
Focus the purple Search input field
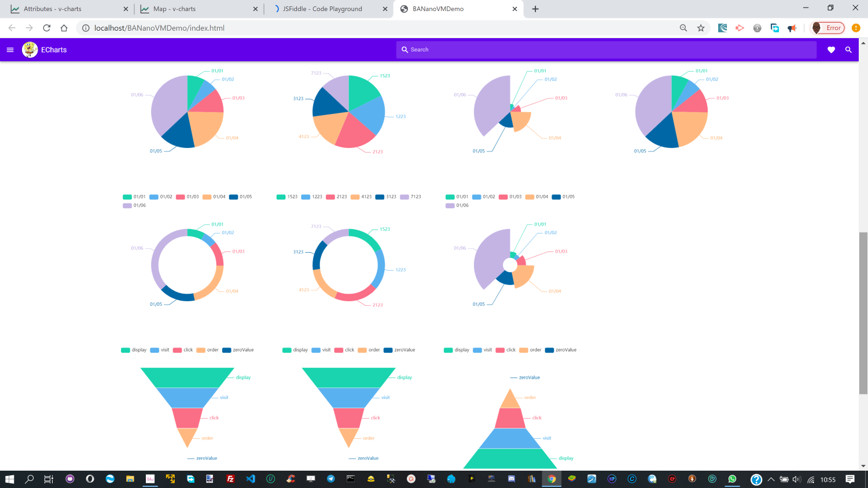(606, 50)
